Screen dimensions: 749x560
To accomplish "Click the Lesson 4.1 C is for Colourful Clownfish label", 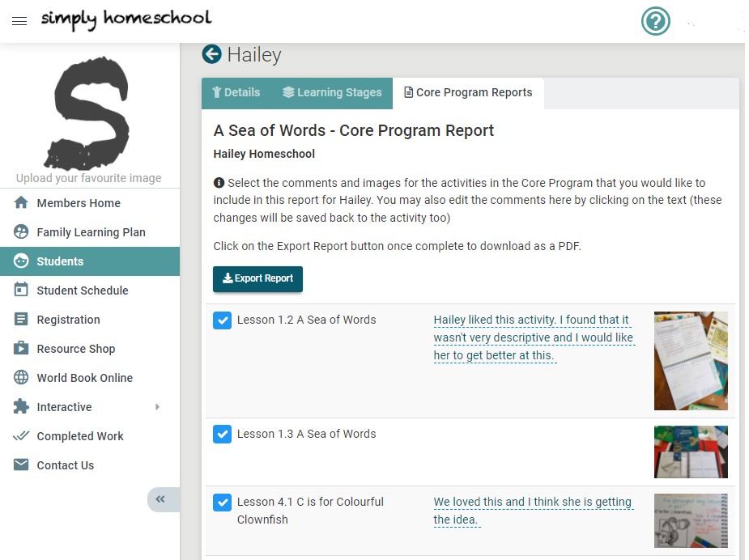I will pos(310,511).
